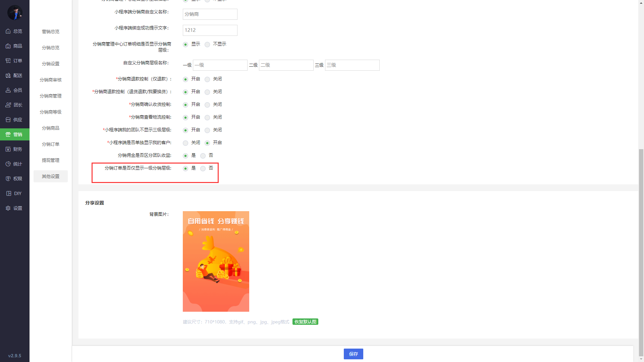Go to 提现管理 settings

pos(50,160)
